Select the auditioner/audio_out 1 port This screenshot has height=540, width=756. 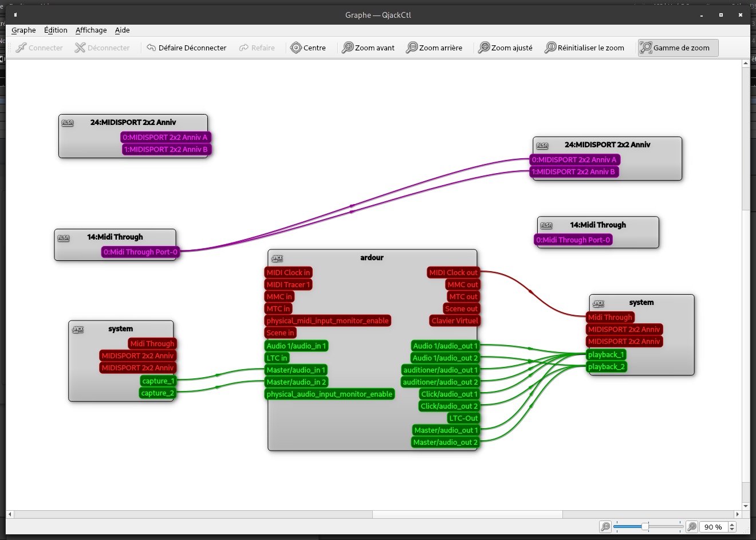[x=440, y=370]
